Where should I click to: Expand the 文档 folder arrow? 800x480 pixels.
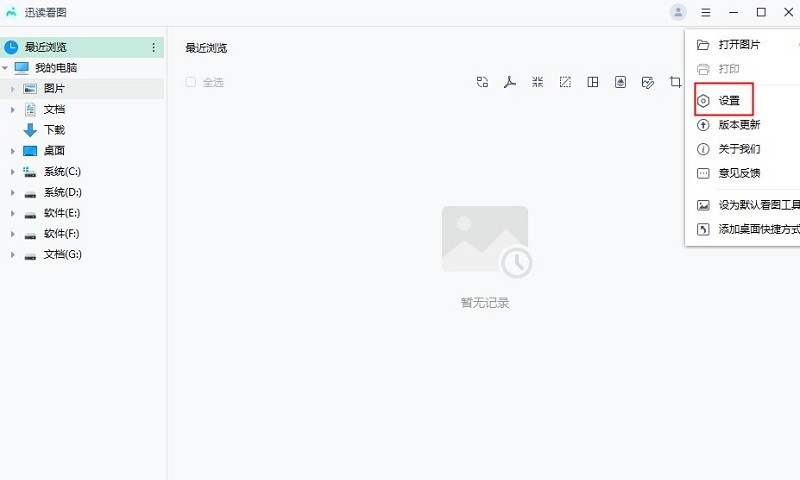click(x=13, y=110)
